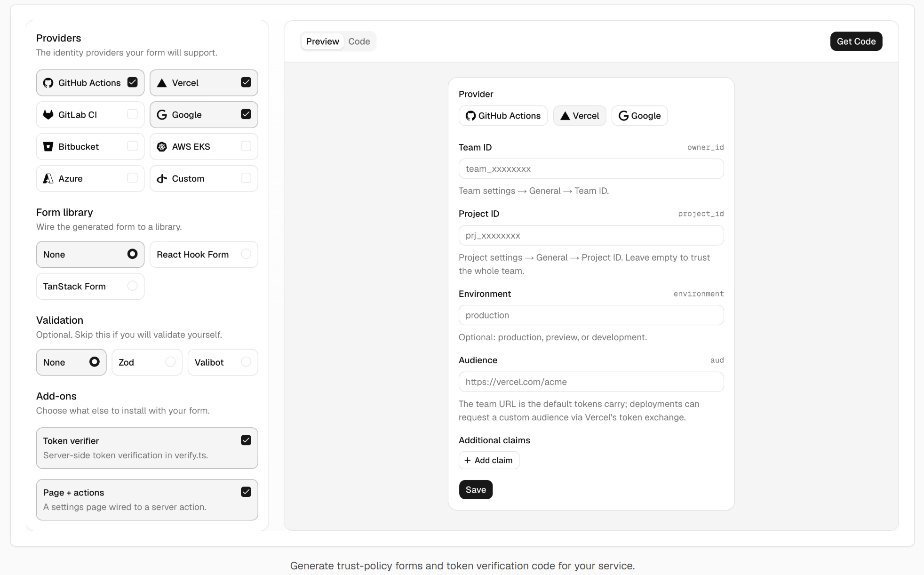Switch to the Code tab
Screen dimensions: 924x575
point(359,41)
